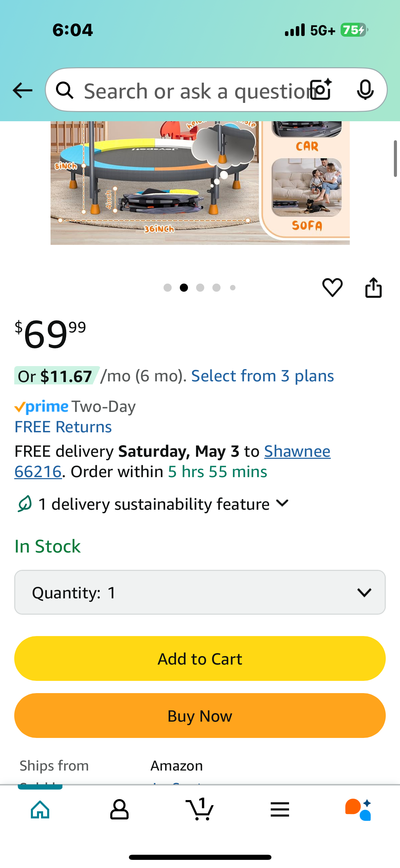Add item to wish list heart icon
The width and height of the screenshot is (400, 868).
332,287
